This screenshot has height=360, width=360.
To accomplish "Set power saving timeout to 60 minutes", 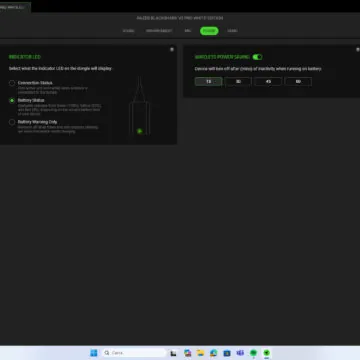I will tap(298, 82).
